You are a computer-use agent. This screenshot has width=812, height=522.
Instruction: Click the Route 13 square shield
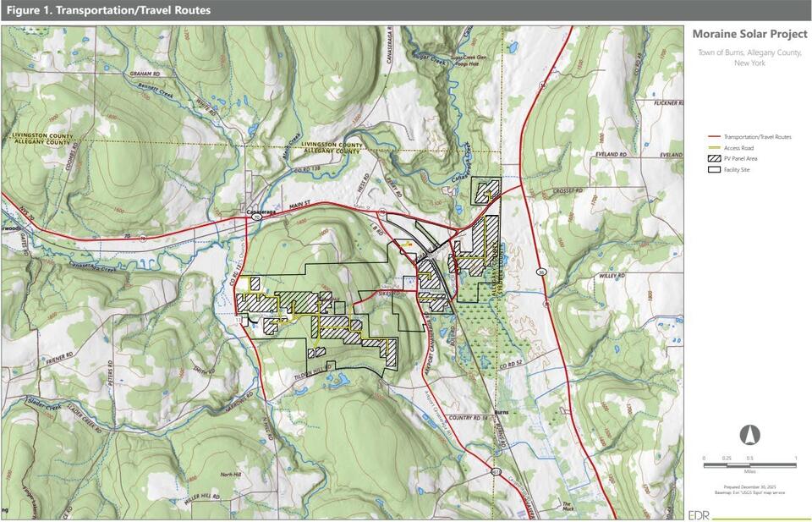point(239,321)
